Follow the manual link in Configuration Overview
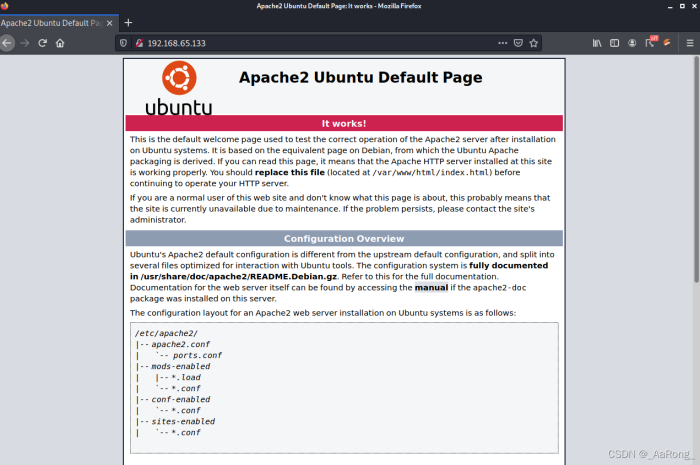The width and height of the screenshot is (700, 465). [x=431, y=288]
